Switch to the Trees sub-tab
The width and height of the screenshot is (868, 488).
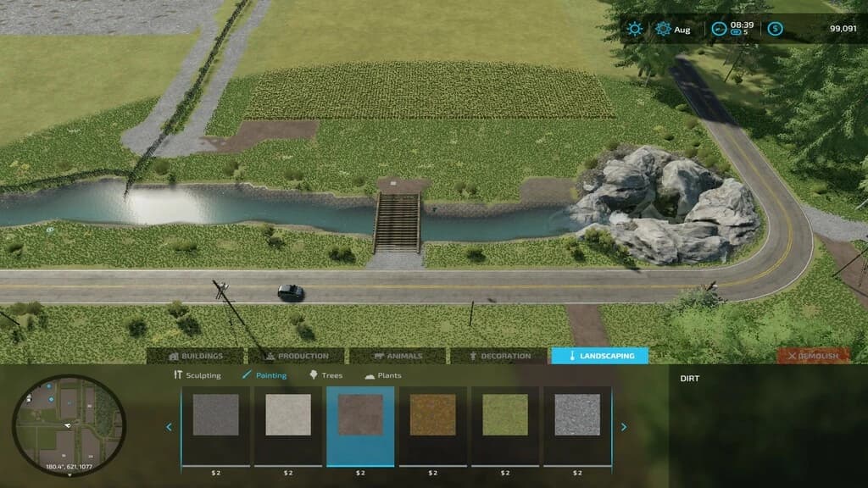tap(325, 375)
